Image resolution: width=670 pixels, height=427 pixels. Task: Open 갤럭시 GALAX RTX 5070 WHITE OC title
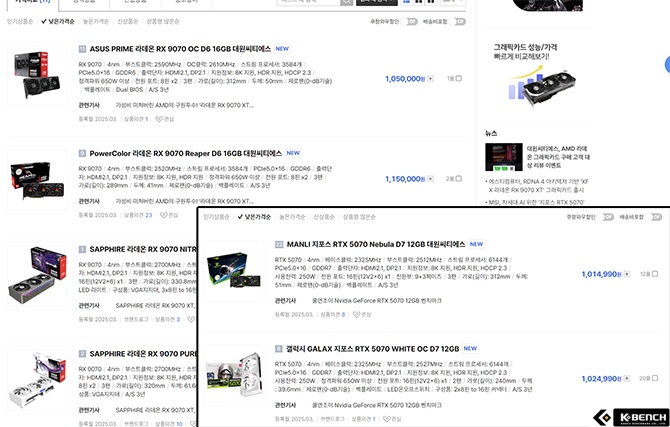tap(373, 349)
